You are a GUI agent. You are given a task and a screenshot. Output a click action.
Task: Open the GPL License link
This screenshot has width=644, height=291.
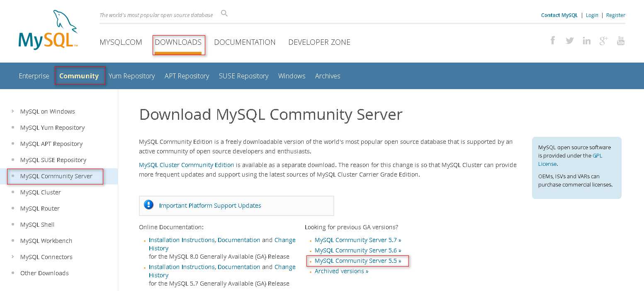click(x=570, y=160)
